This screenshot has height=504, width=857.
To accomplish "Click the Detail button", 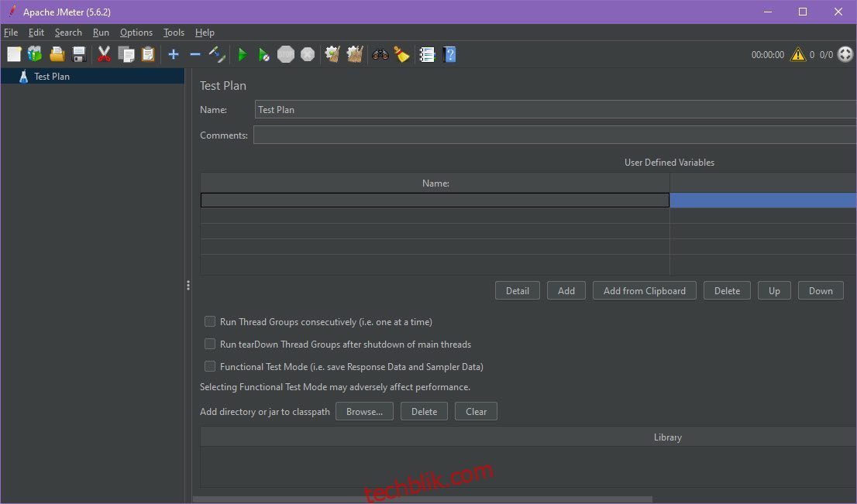I will click(x=517, y=290).
